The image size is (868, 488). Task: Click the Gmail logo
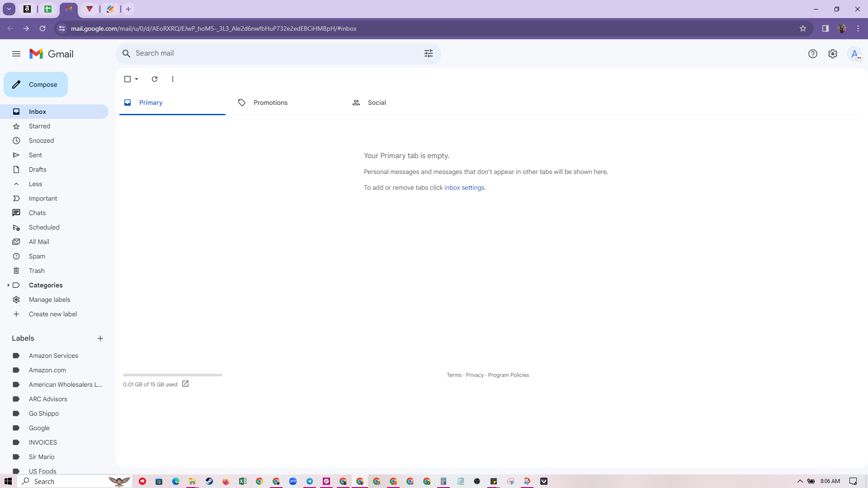tap(52, 54)
